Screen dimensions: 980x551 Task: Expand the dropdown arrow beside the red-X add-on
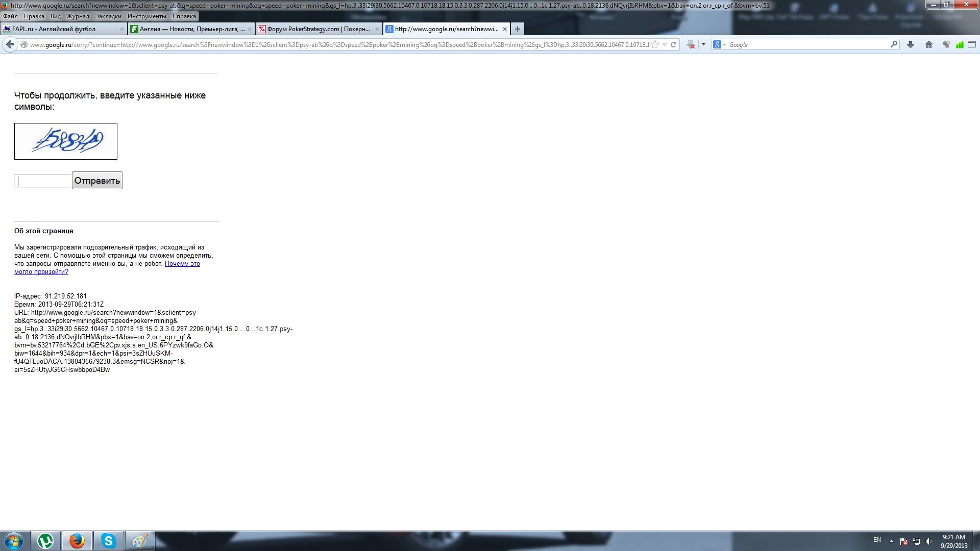(x=703, y=45)
